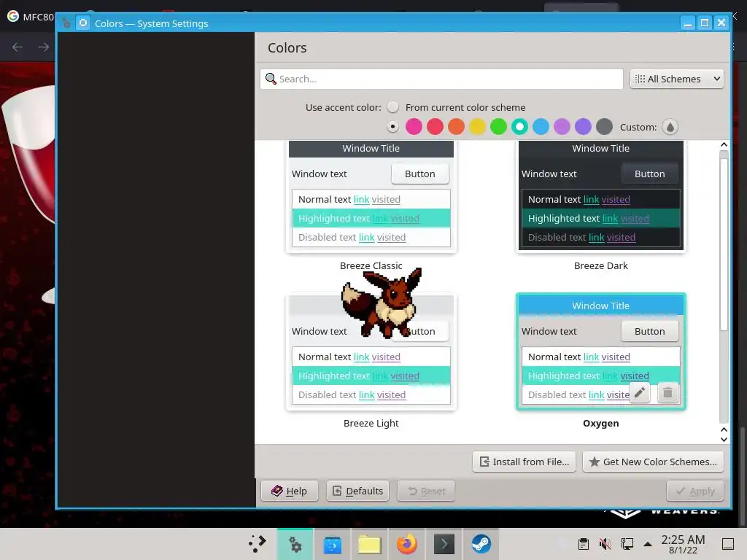Choose the teal accent color
This screenshot has width=747, height=560.
(x=519, y=127)
